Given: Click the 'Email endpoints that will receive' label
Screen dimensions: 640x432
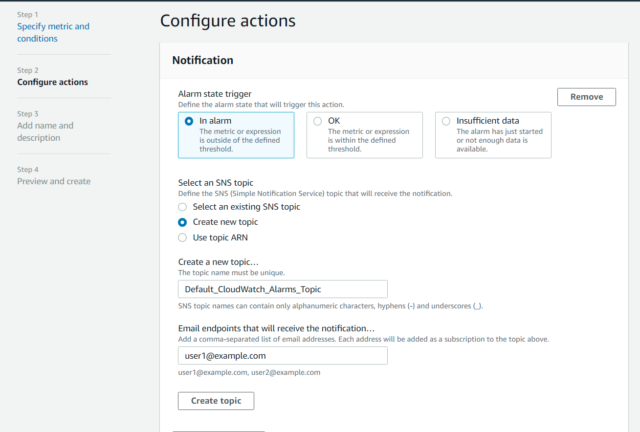Looking at the screenshot, I should (276, 328).
